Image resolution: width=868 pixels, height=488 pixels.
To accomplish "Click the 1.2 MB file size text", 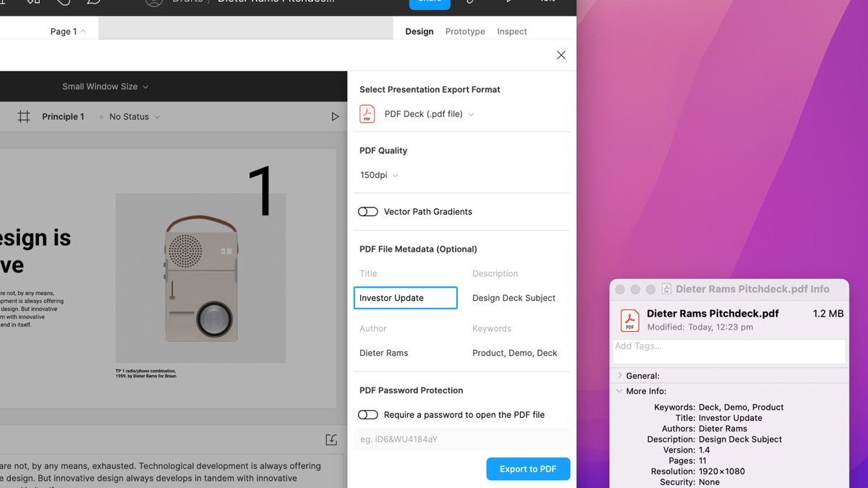I will pyautogui.click(x=828, y=314).
